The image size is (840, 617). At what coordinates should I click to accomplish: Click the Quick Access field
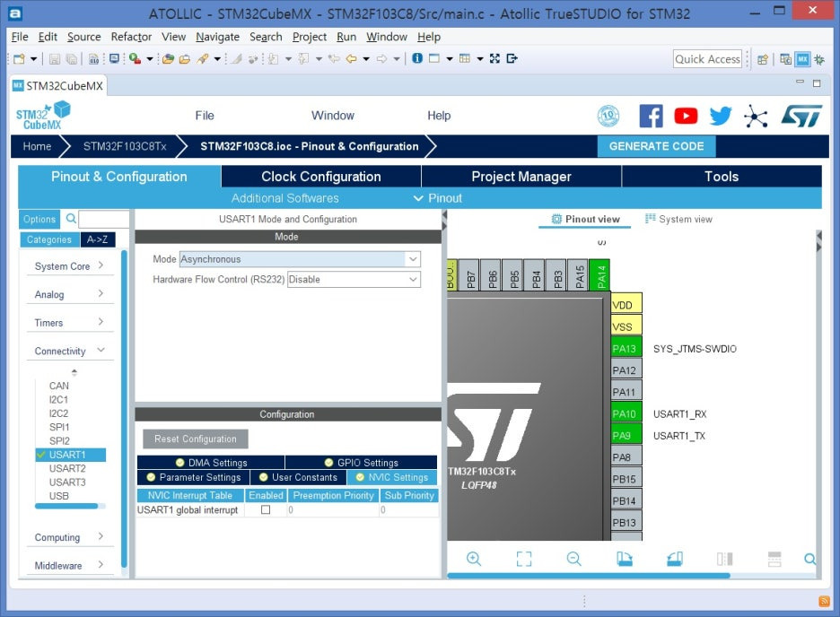(708, 59)
